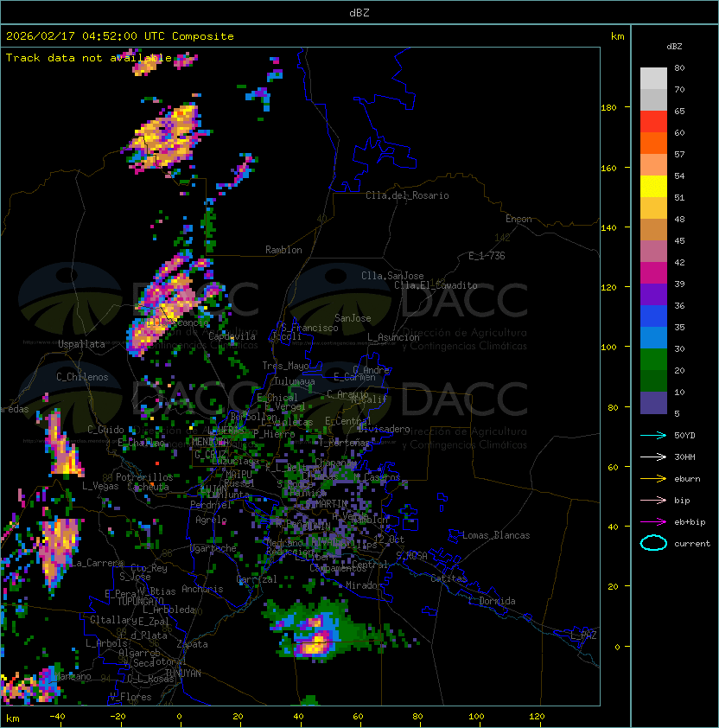Click the pink bip arrow in legend

(x=653, y=500)
